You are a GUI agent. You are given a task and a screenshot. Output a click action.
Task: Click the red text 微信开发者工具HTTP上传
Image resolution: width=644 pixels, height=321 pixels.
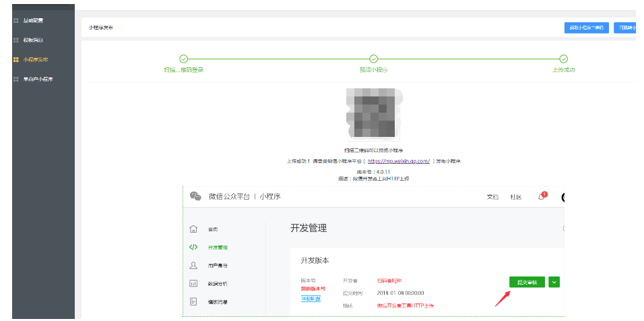(406, 305)
